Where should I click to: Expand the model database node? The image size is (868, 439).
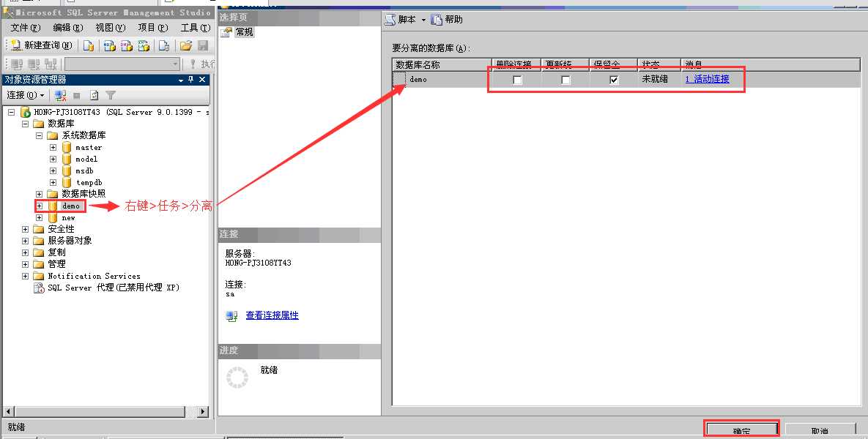(x=53, y=160)
